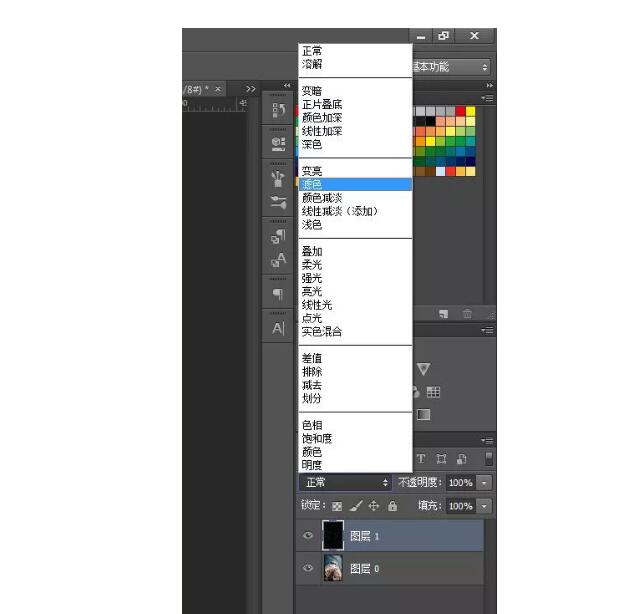Open the blend mode dropdown showing 正常

[345, 483]
